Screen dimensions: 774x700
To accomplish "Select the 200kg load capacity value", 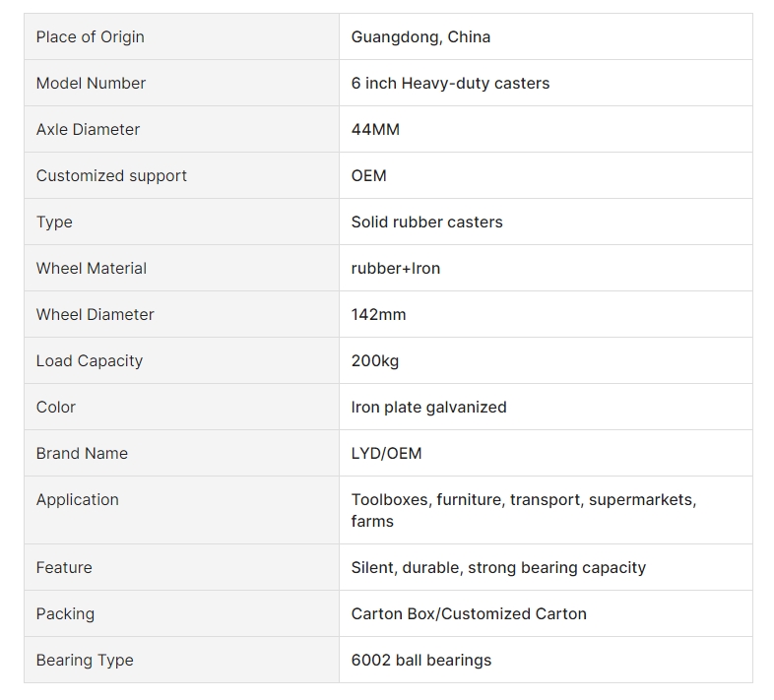I will tap(374, 361).
